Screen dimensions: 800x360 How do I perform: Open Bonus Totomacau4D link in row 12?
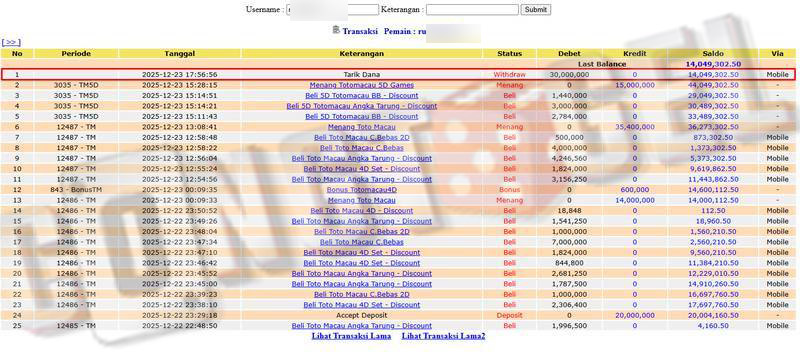click(x=362, y=190)
